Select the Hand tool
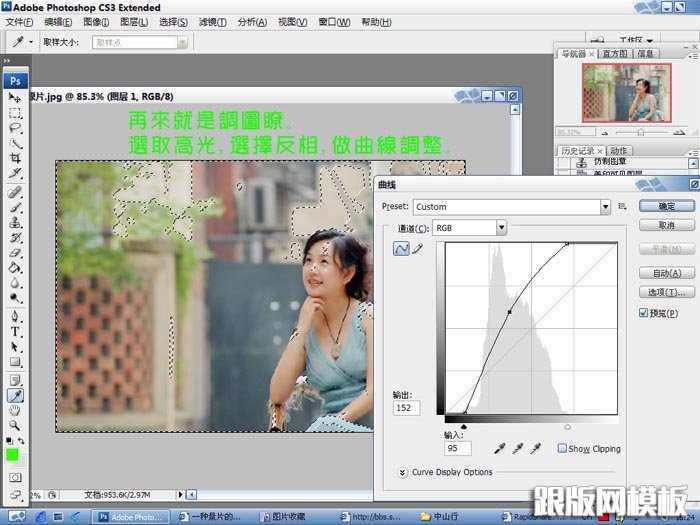The height and width of the screenshot is (525, 700). click(15, 410)
